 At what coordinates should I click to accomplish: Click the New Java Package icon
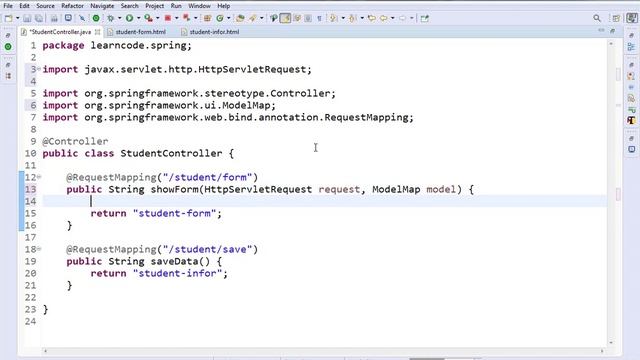pos(207,18)
